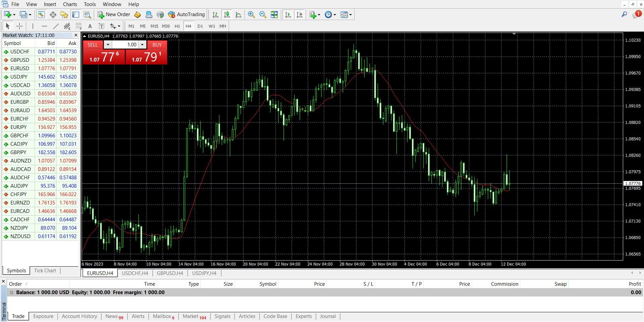Viewport: 644px width, 322px height.
Task: Toggle the Market Watch window icon
Action: click(x=41, y=14)
